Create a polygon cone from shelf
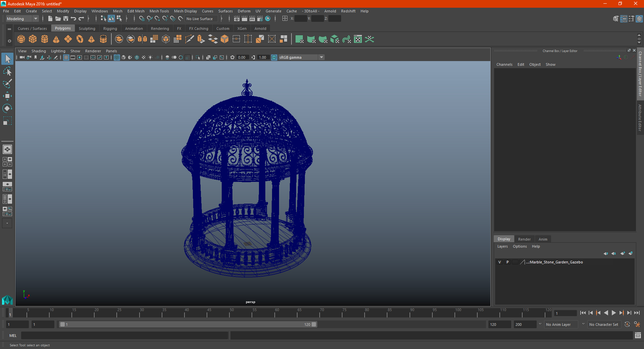Image resolution: width=644 pixels, height=349 pixels. (x=56, y=39)
